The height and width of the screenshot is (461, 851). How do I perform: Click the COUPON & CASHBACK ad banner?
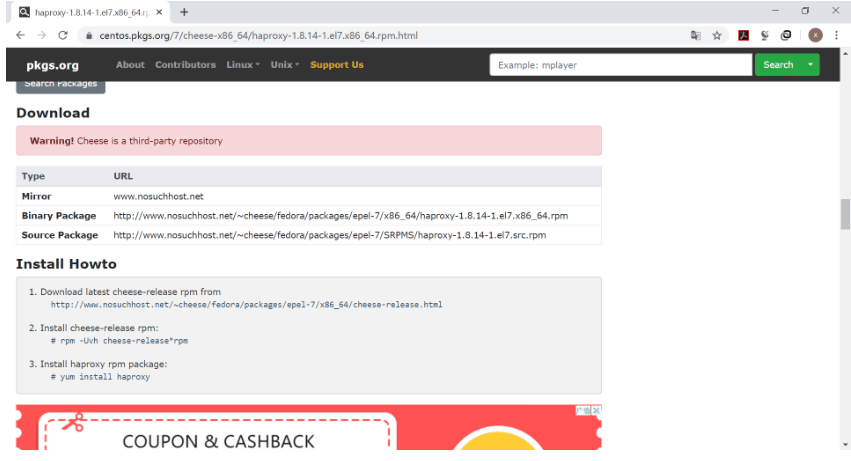[x=309, y=427]
